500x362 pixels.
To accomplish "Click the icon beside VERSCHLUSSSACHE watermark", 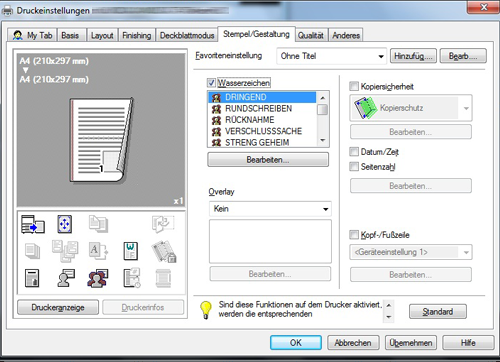I will coord(216,131).
